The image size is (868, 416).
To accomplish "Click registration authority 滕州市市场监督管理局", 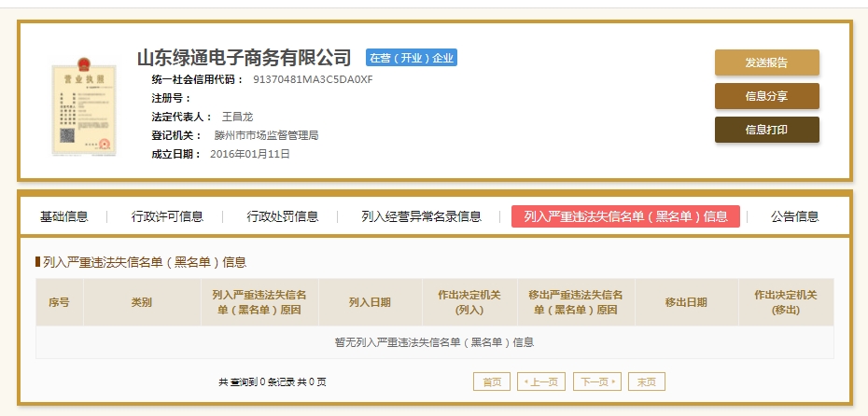I will pyautogui.click(x=266, y=135).
